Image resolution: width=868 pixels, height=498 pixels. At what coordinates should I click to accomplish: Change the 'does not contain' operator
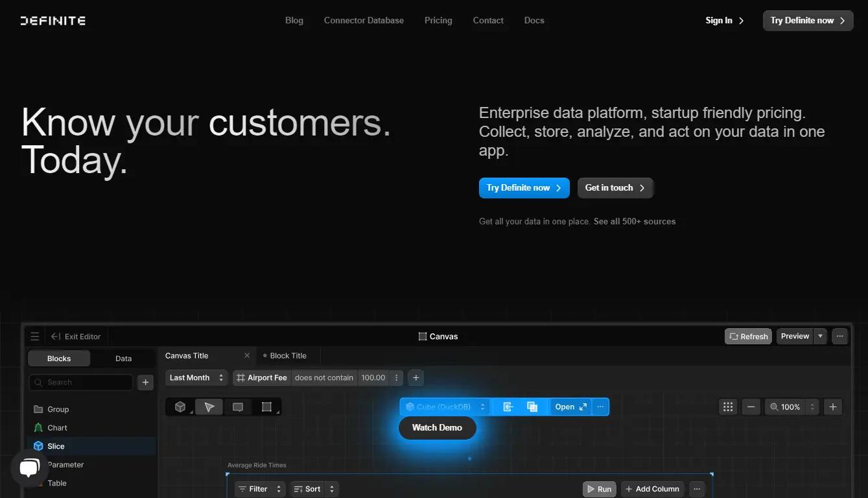[x=323, y=377]
